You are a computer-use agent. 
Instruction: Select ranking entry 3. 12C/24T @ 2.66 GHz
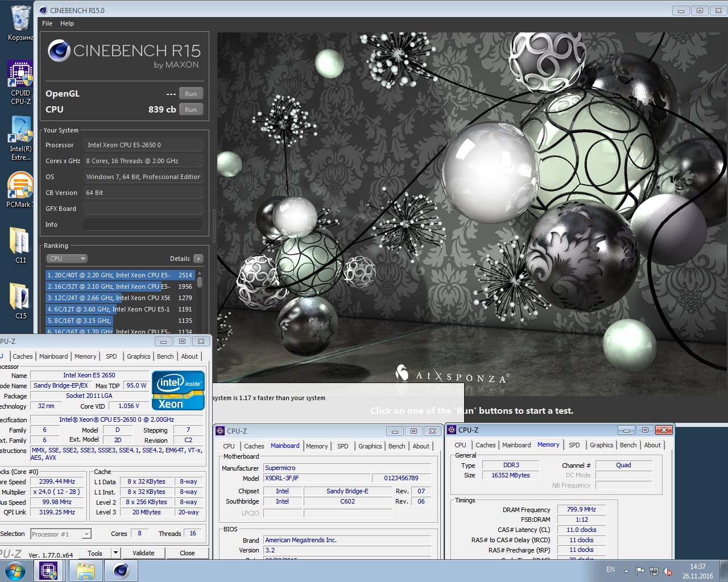click(121, 298)
